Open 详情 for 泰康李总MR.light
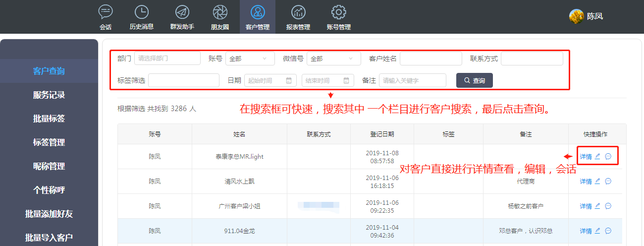644x246 pixels. [x=586, y=157]
